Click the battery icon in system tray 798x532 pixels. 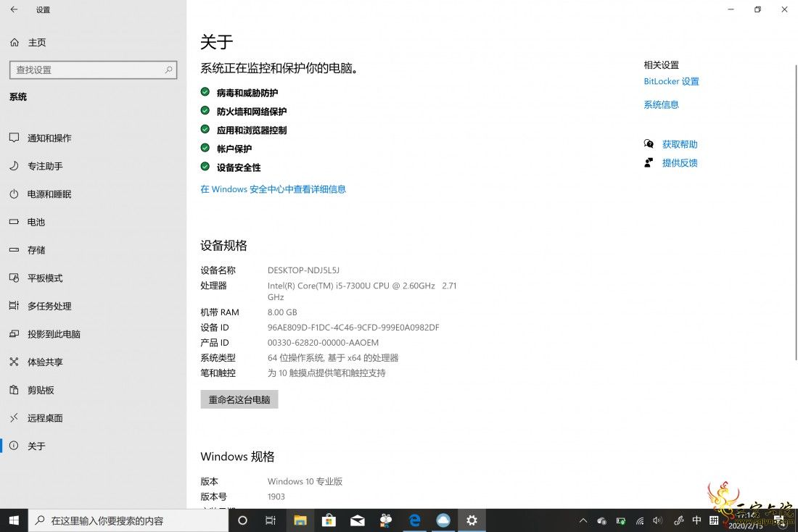pos(620,521)
